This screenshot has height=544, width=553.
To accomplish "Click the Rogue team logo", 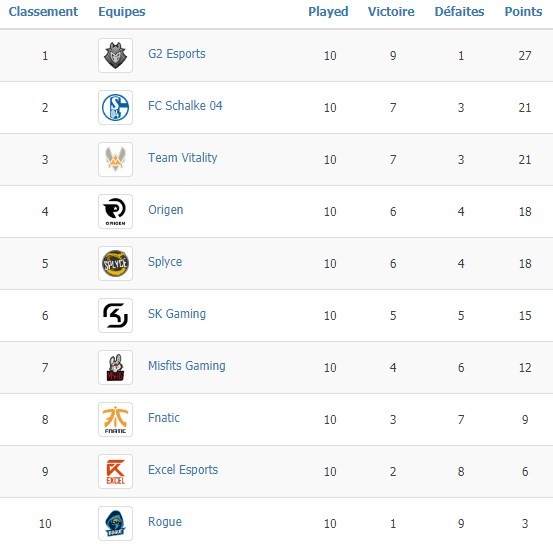I will [115, 524].
